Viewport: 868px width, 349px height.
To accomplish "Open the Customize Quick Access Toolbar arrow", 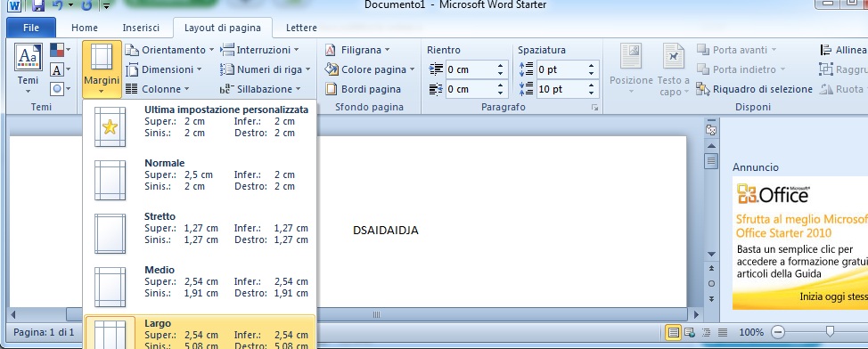I will 106,6.
